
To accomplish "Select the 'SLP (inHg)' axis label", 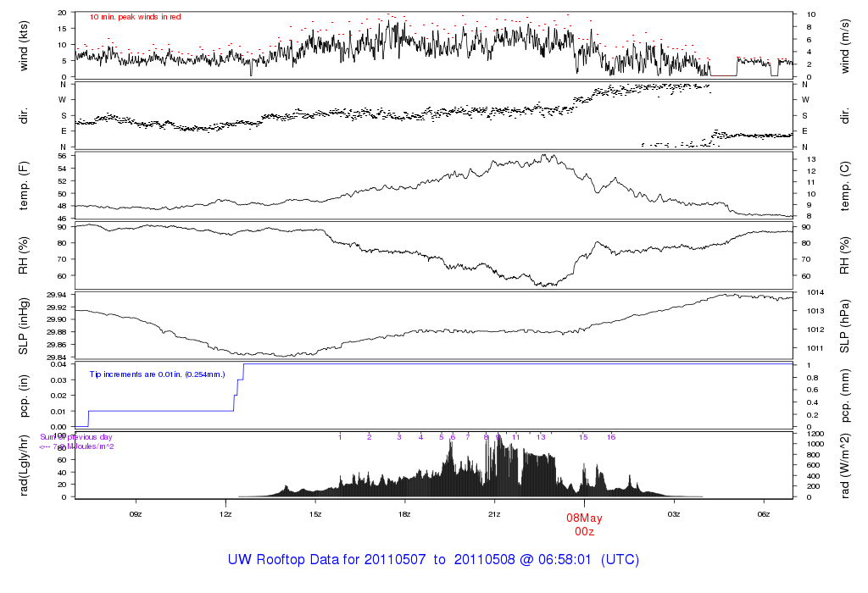I will click(23, 326).
